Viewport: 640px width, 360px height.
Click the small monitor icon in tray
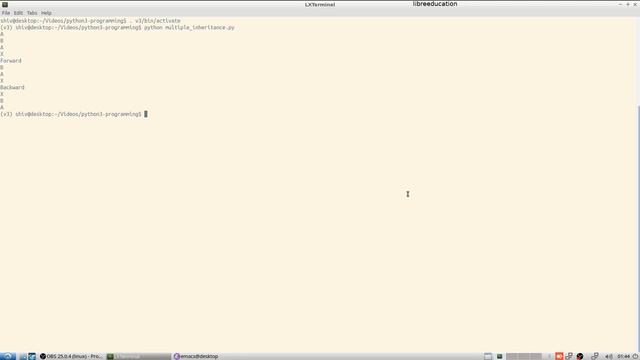coord(500,356)
